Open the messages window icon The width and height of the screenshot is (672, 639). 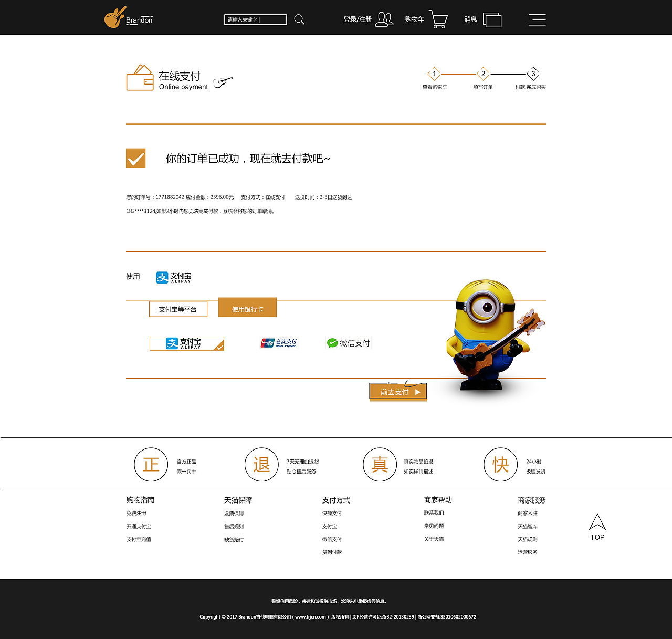(x=492, y=20)
